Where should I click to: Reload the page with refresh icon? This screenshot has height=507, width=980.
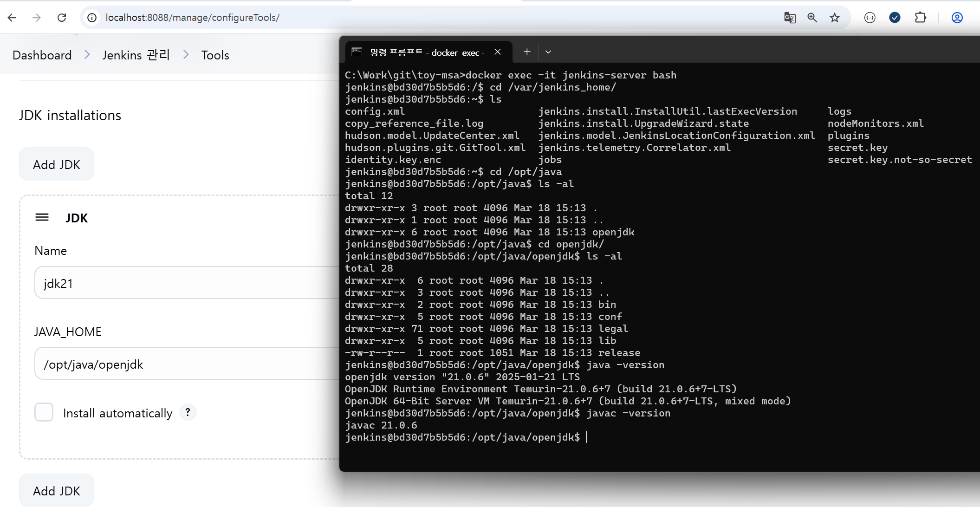pos(62,18)
